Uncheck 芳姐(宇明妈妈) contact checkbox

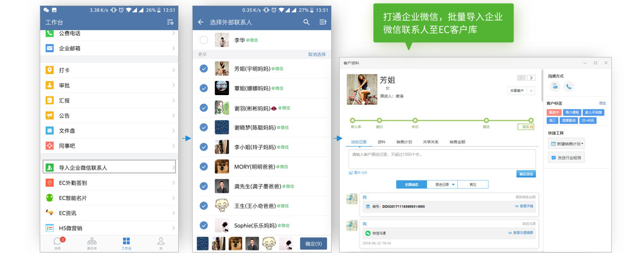pyautogui.click(x=204, y=69)
